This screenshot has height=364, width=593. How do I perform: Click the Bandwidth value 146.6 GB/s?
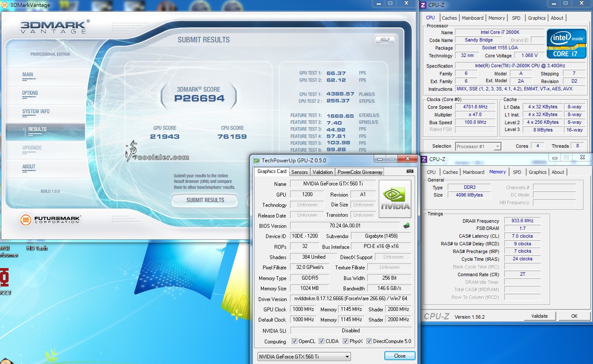pyautogui.click(x=389, y=289)
